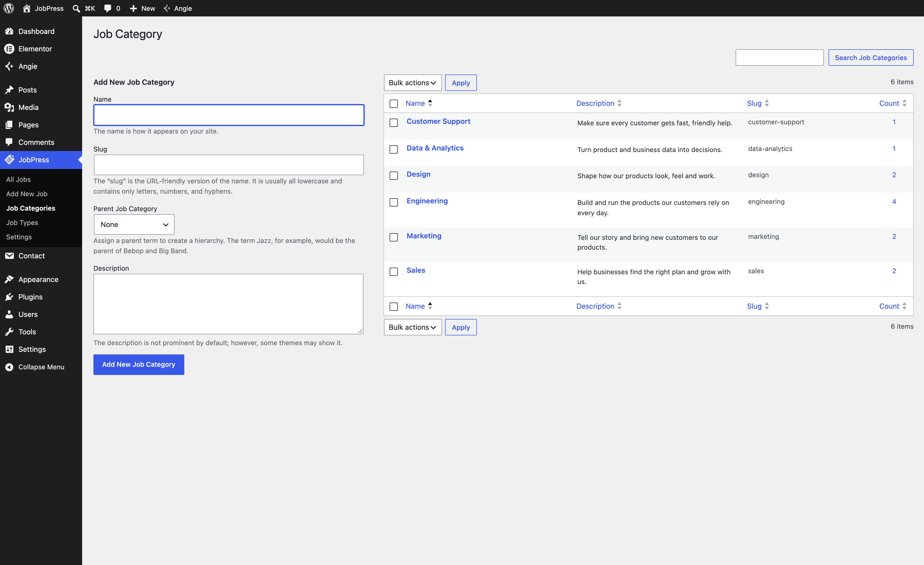This screenshot has height=565, width=924.
Task: Open the top Bulk actions dropdown
Action: pos(412,82)
